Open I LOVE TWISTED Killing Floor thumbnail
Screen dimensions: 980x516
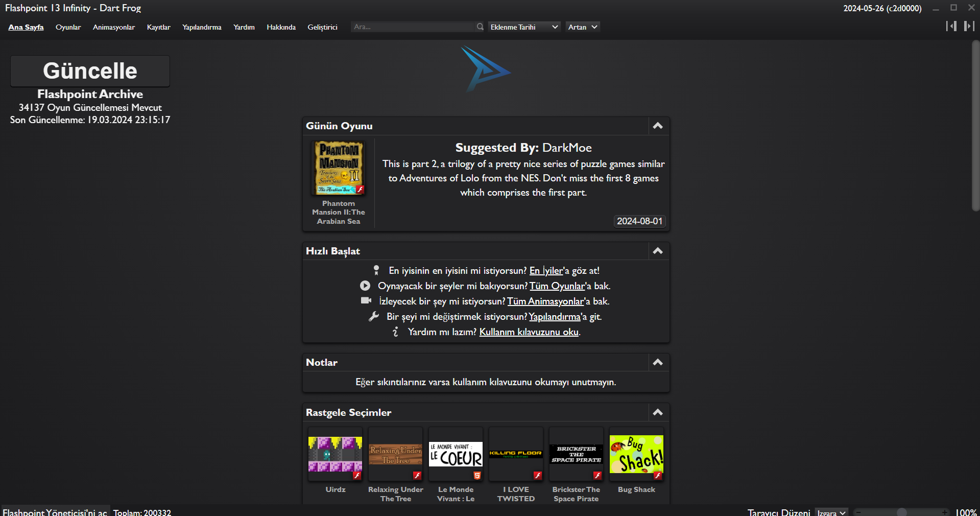[516, 454]
